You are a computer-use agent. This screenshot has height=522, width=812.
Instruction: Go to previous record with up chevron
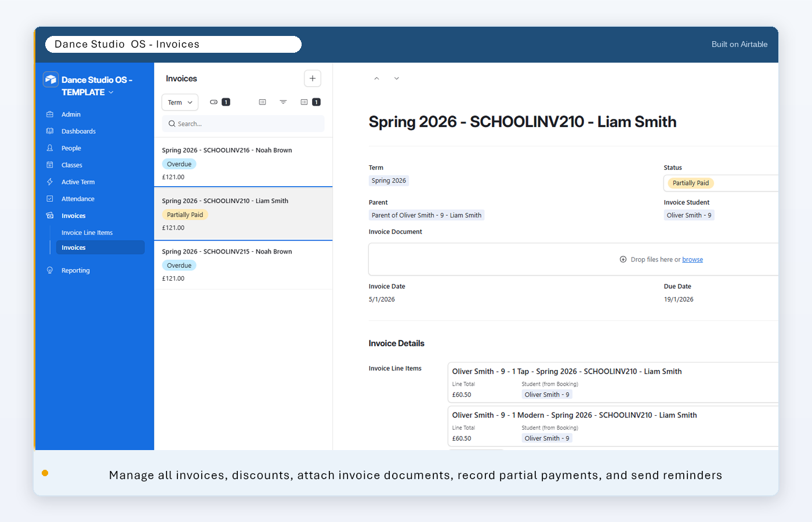point(376,78)
